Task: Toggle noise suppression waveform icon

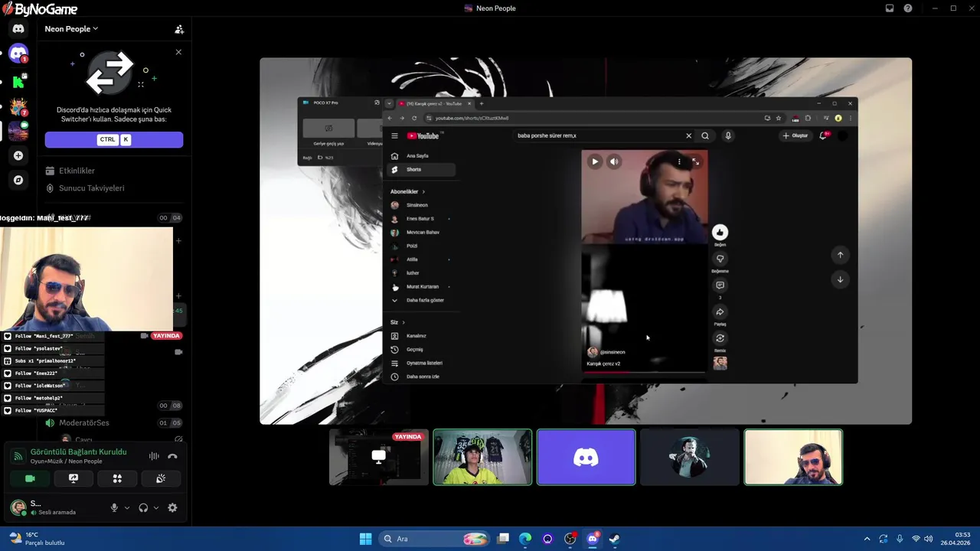Action: tap(154, 456)
